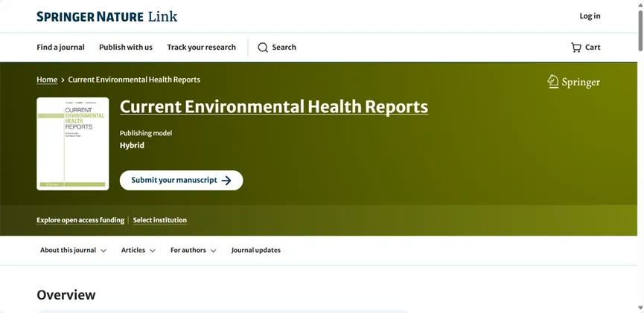Click the Springer horse logo
The image size is (644, 313).
click(x=553, y=81)
